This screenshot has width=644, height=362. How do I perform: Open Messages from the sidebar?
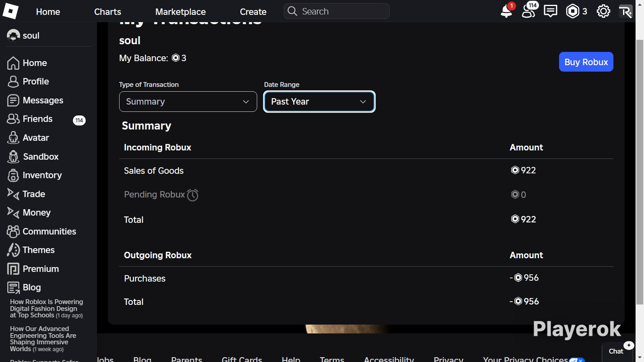pos(35,100)
